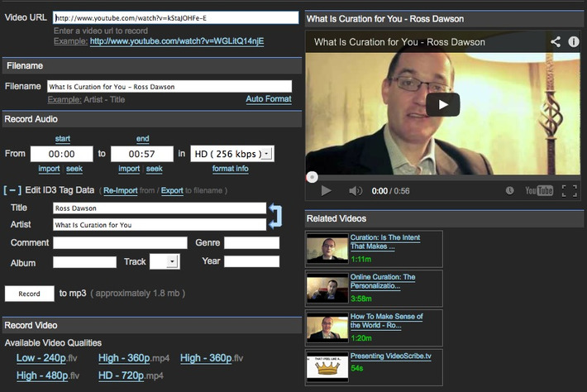Click the end time 00:57 field

pyautogui.click(x=142, y=154)
